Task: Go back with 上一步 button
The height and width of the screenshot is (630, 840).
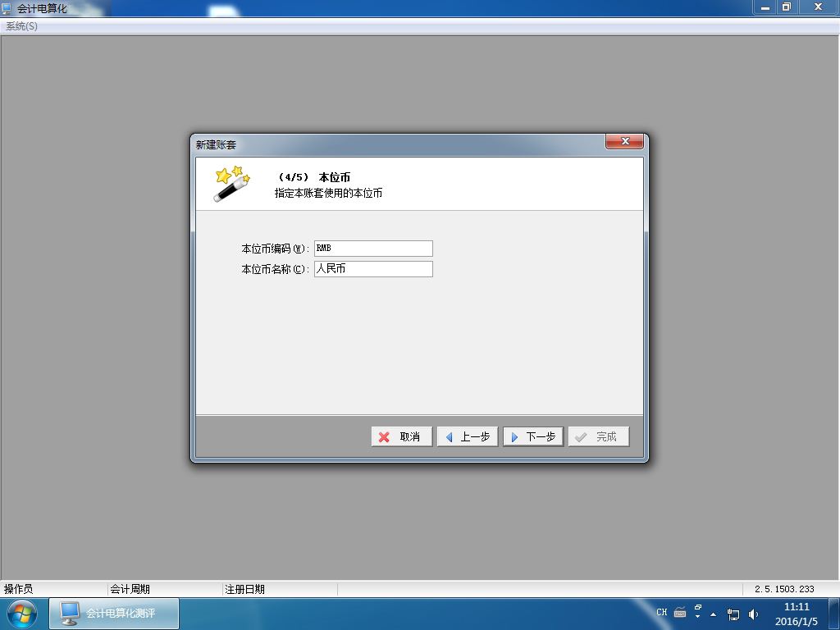Action: pos(467,436)
